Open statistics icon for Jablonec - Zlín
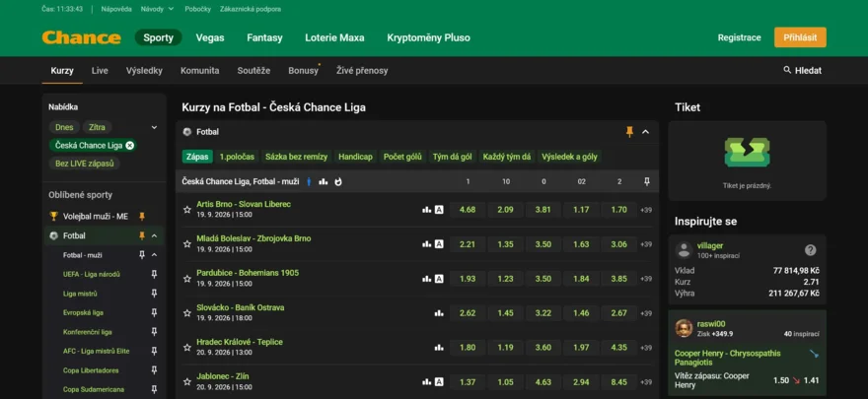The width and height of the screenshot is (868, 399). [x=426, y=382]
